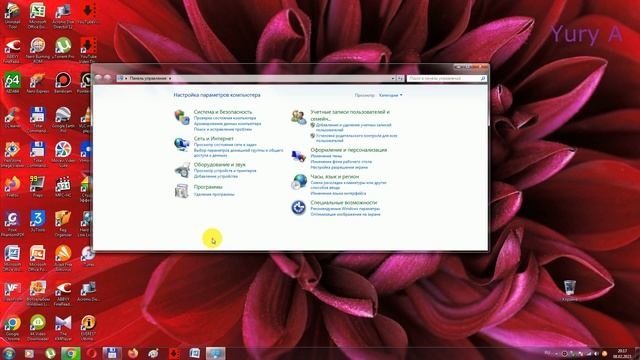This screenshot has height=360, width=640.
Task: Open the Оформление и персонализация category icon
Action: tap(299, 156)
